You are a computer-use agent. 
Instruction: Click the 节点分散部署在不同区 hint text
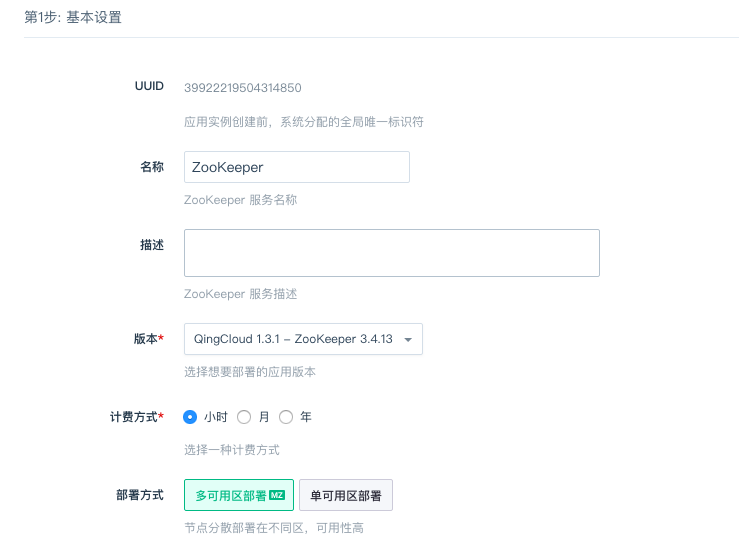(244, 528)
